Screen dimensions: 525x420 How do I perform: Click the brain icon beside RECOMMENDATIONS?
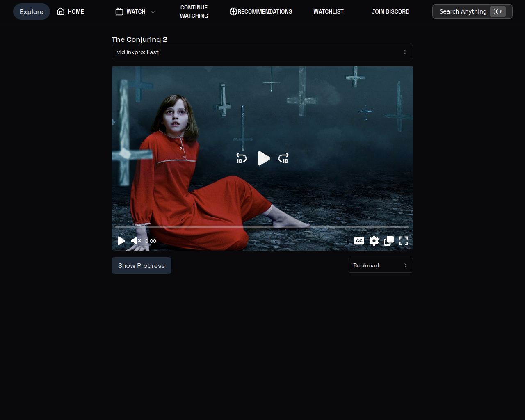pos(233,11)
